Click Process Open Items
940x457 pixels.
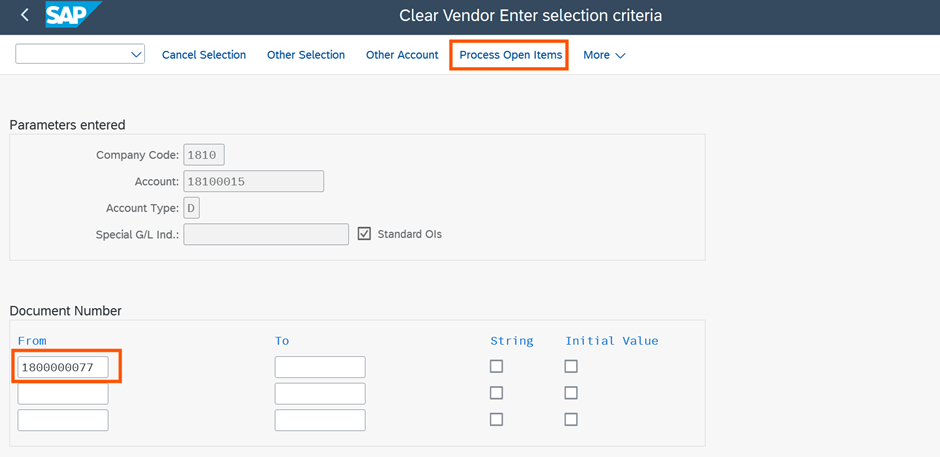pyautogui.click(x=511, y=55)
